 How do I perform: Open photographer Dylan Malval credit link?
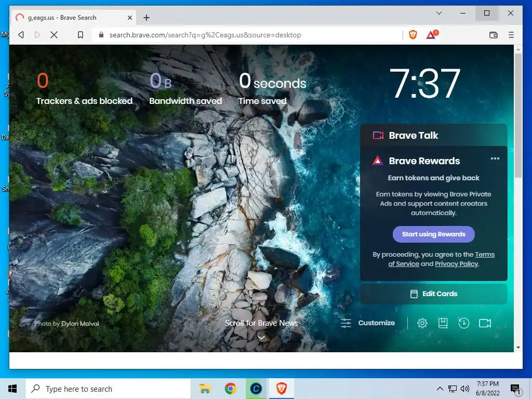tap(80, 324)
